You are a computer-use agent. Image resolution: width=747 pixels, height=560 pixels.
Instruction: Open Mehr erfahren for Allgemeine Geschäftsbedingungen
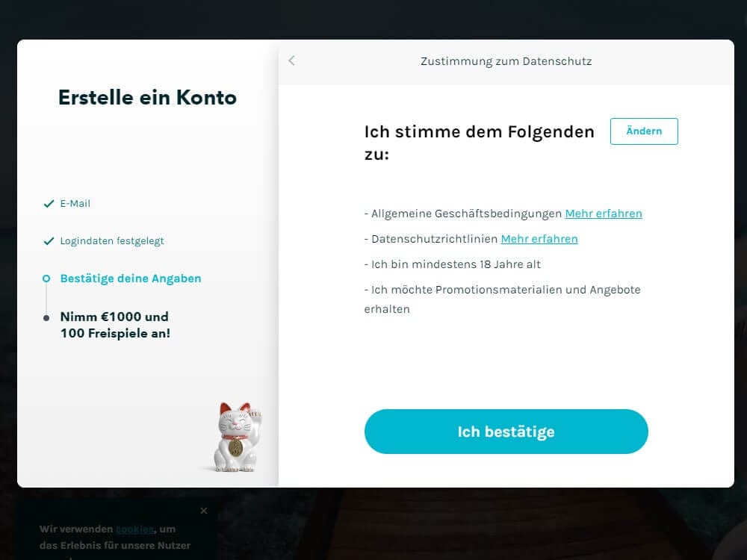pyautogui.click(x=603, y=214)
